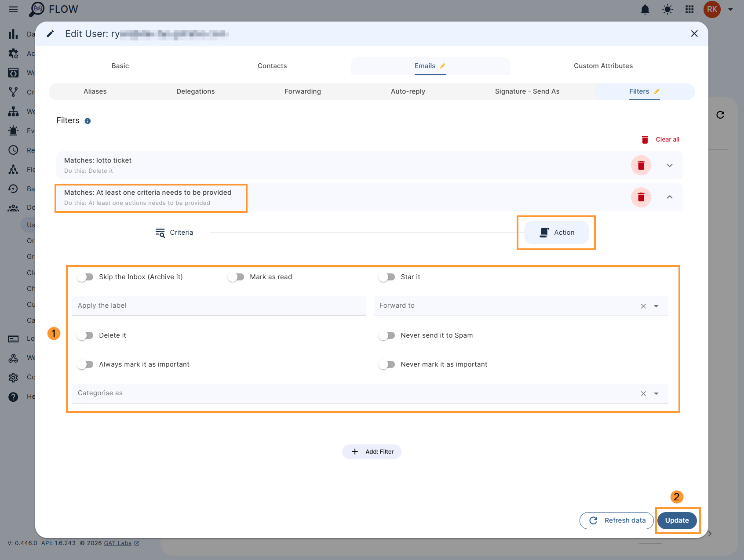Click the Clear all link
The image size is (744, 560).
point(667,139)
